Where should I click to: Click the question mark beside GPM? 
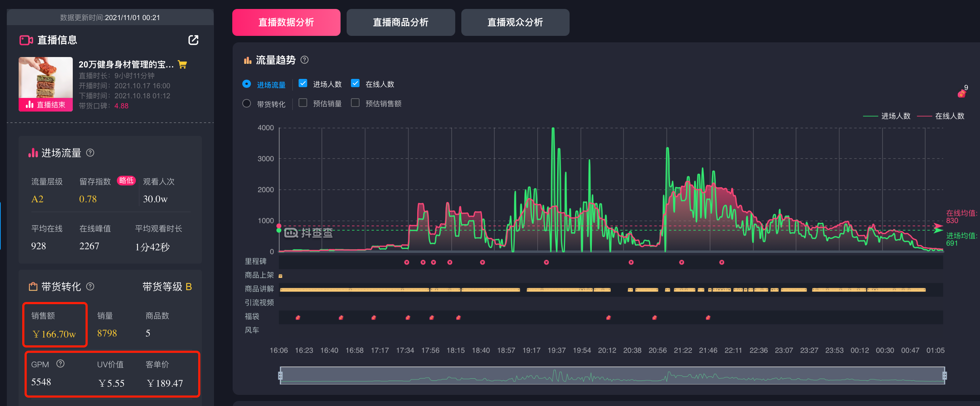pos(61,364)
